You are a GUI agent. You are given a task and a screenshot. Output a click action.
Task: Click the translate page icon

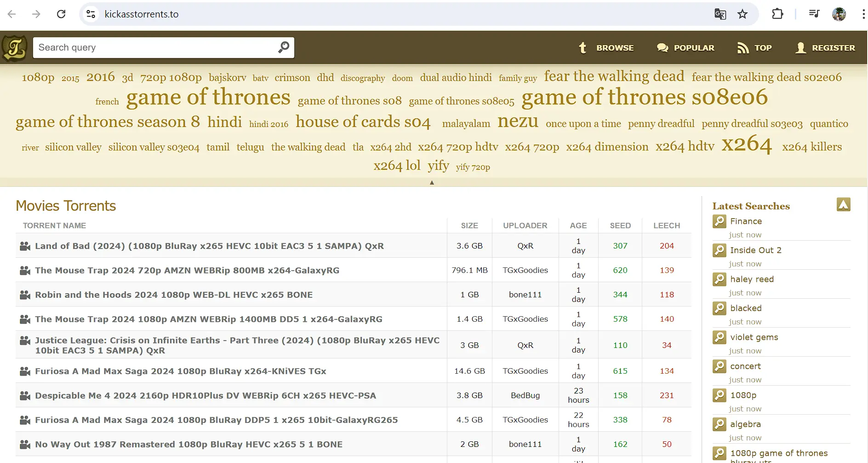(x=720, y=14)
